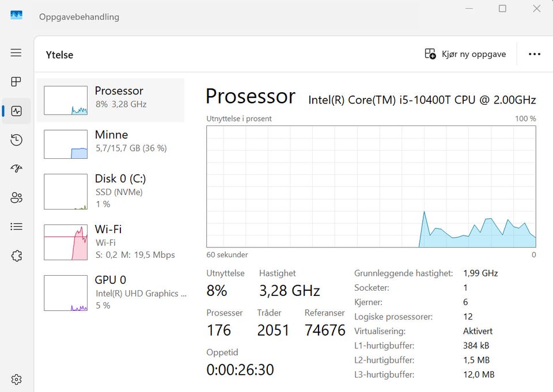The image size is (553, 392).
Task: Click the Kjerner value 6
Action: click(465, 302)
